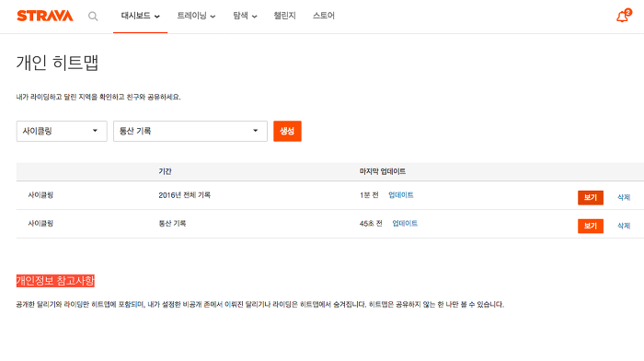Open the 스토어 nav item
644x361 pixels.
324,16
